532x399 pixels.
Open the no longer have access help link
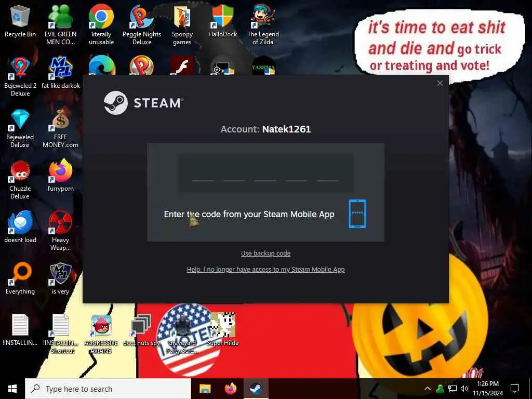click(x=265, y=270)
